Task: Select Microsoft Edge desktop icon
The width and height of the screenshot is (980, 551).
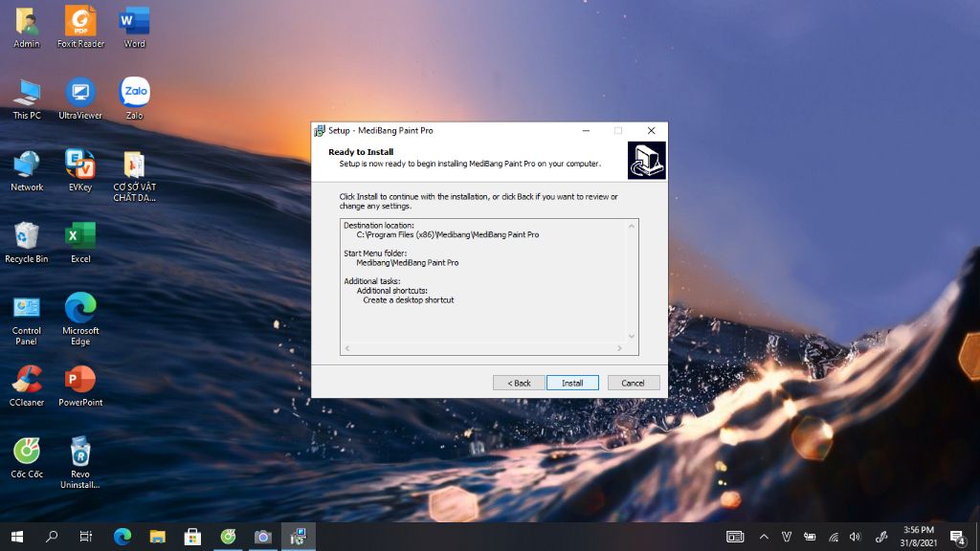Action: coord(80,320)
